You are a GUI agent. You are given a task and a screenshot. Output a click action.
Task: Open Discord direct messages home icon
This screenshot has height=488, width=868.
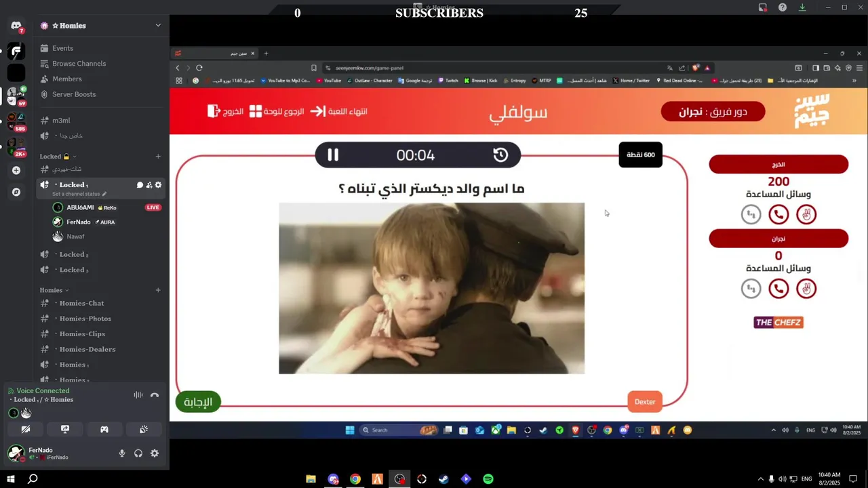pyautogui.click(x=16, y=26)
